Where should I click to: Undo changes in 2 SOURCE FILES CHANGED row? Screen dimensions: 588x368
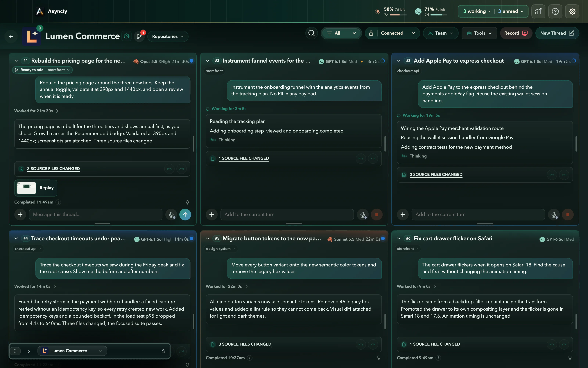coord(552,175)
